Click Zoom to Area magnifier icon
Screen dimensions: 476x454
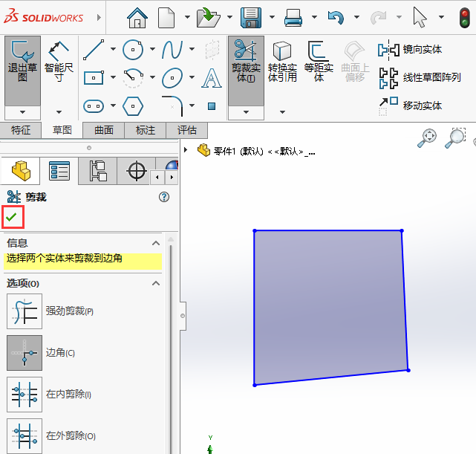coord(455,138)
